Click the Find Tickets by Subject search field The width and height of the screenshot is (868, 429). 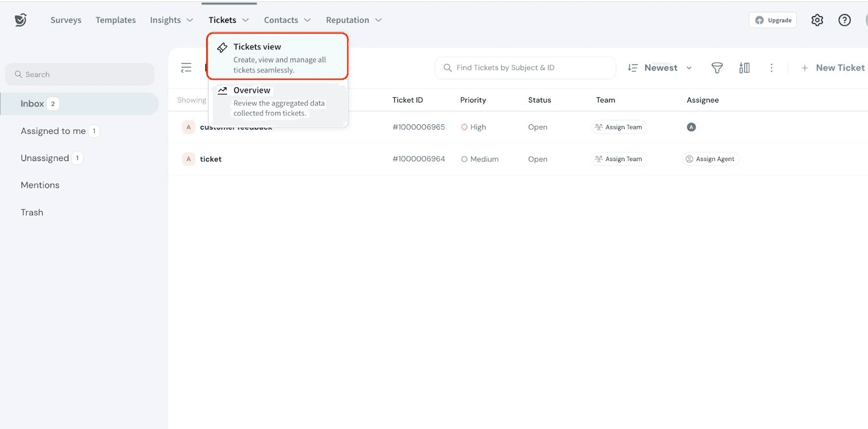pos(525,68)
